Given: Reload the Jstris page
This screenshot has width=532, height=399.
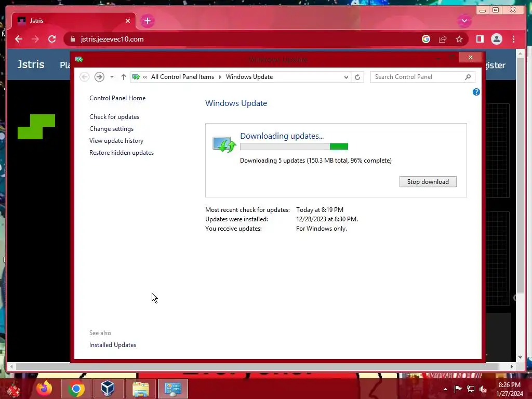Looking at the screenshot, I should [x=52, y=39].
